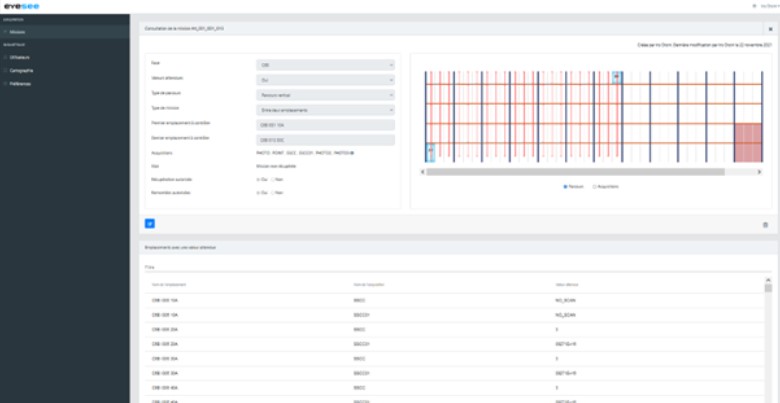Viewport: 780px width, 403px height.
Task: Click the rack map horizontal scrollbar thumb
Action: (576, 172)
